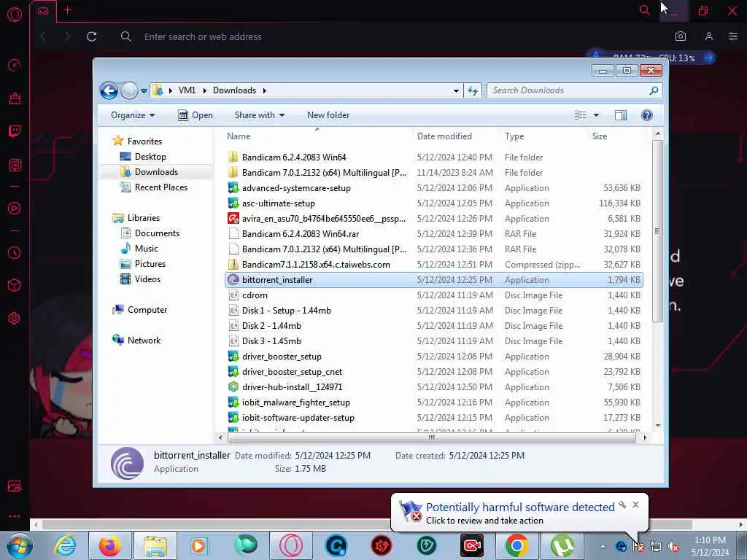Click the VM1 breadcrumb segment
The height and width of the screenshot is (560, 747).
pyautogui.click(x=187, y=90)
